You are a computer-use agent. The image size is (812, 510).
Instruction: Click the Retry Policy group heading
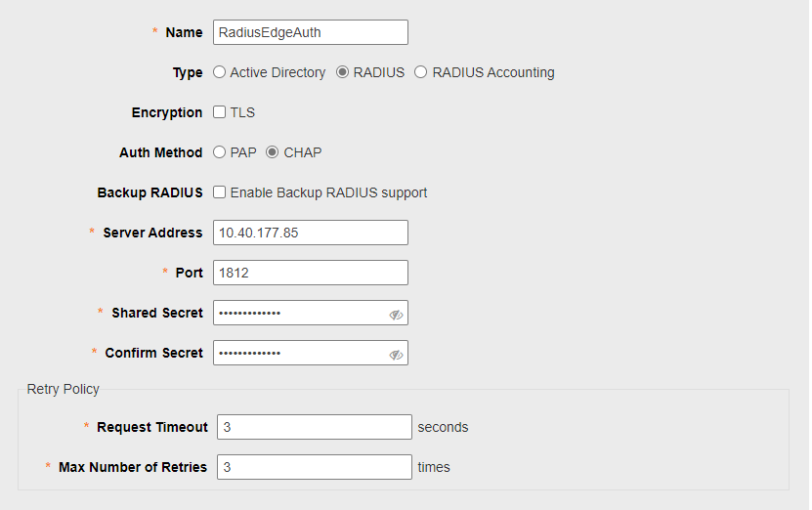pyautogui.click(x=64, y=389)
